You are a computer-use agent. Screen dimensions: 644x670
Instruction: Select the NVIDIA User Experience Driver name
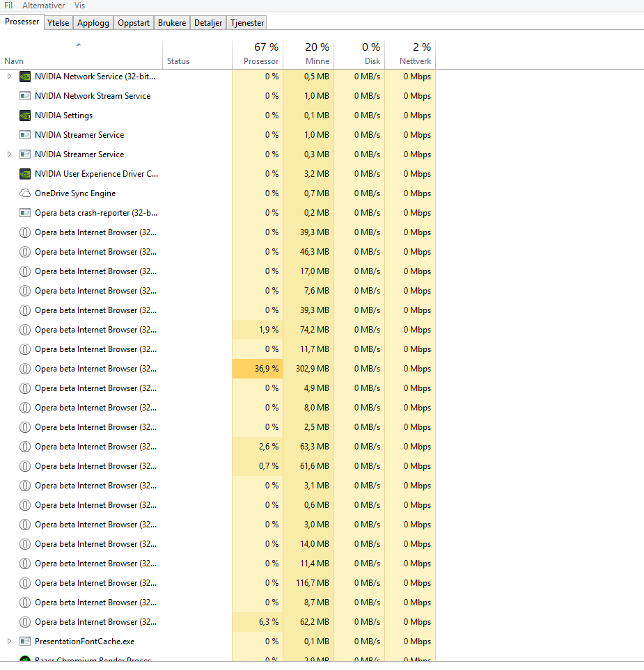97,174
